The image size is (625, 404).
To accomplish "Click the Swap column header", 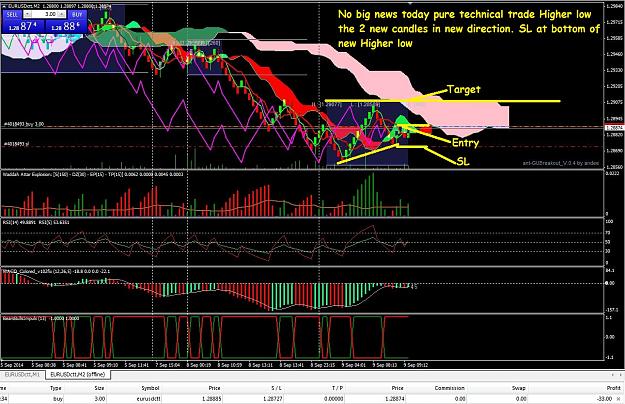I will tap(519, 388).
